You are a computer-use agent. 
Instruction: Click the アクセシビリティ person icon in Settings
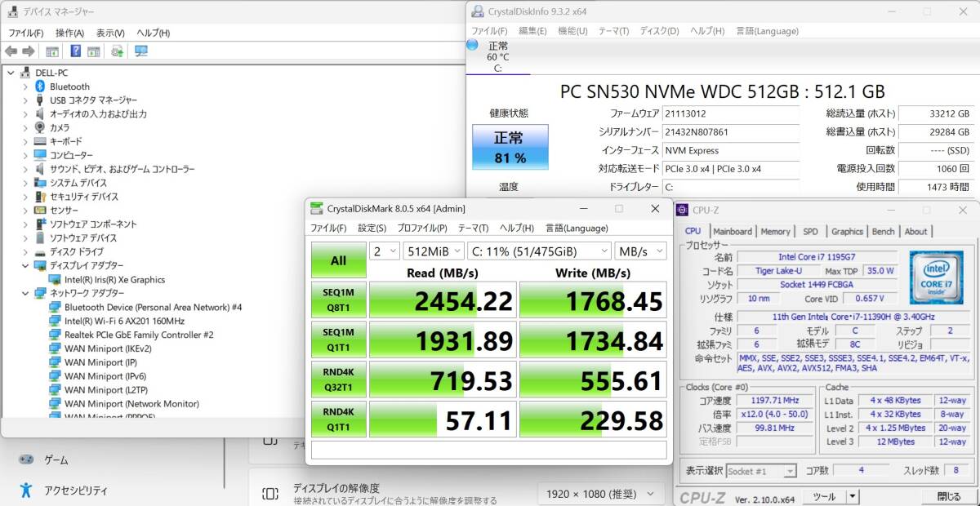[26, 490]
